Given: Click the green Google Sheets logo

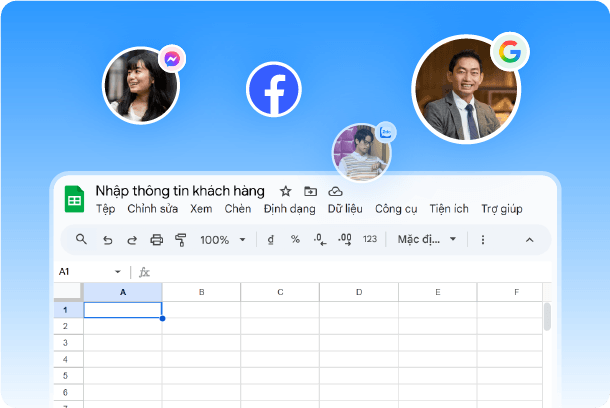Looking at the screenshot, I should 74,199.
